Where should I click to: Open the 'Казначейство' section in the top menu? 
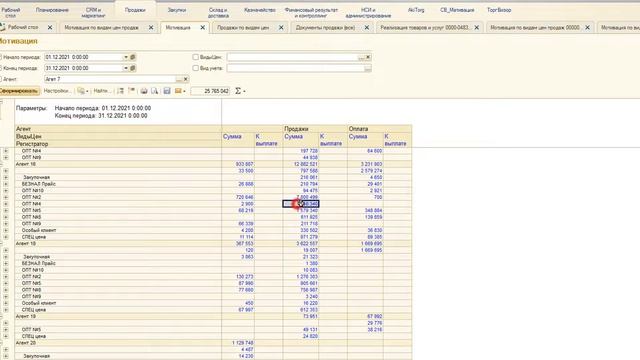[x=260, y=10]
